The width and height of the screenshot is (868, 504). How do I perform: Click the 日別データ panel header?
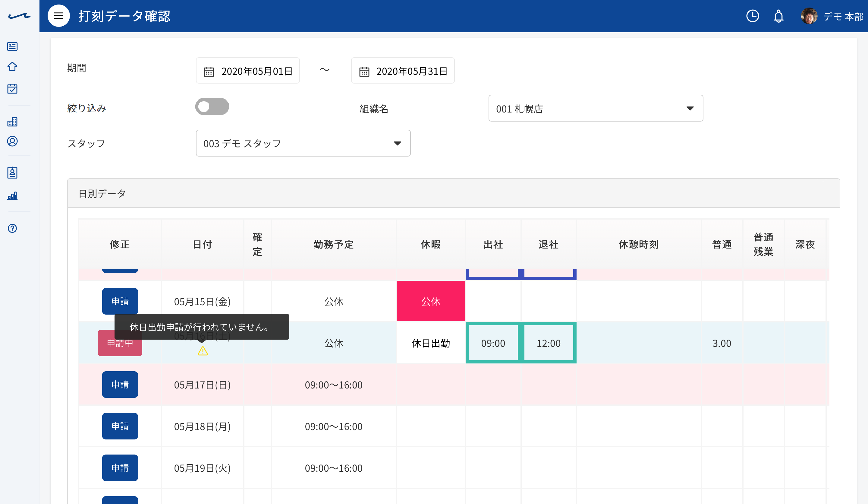[x=453, y=193]
